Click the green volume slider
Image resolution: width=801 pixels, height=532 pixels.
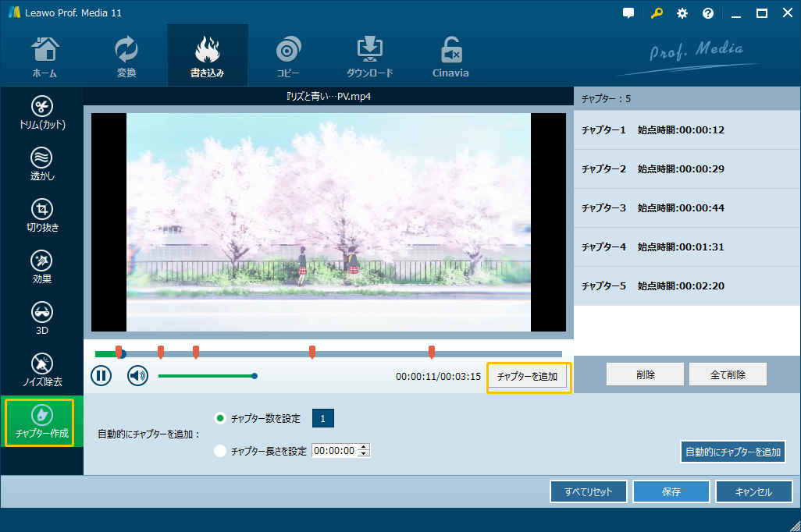tap(207, 376)
